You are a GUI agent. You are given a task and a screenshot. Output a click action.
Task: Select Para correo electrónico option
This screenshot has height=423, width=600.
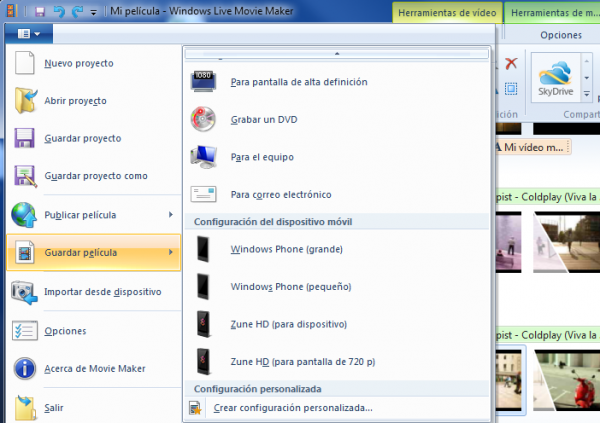337,194
